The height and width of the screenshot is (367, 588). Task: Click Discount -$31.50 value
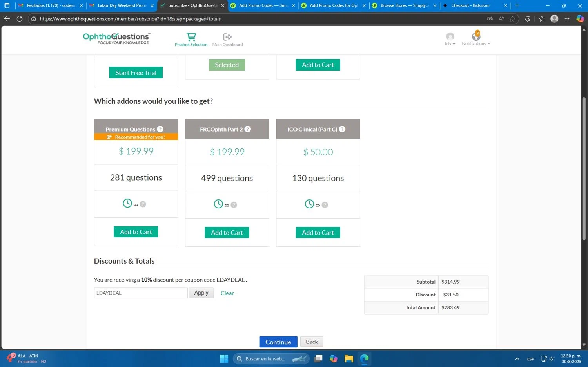tap(450, 295)
